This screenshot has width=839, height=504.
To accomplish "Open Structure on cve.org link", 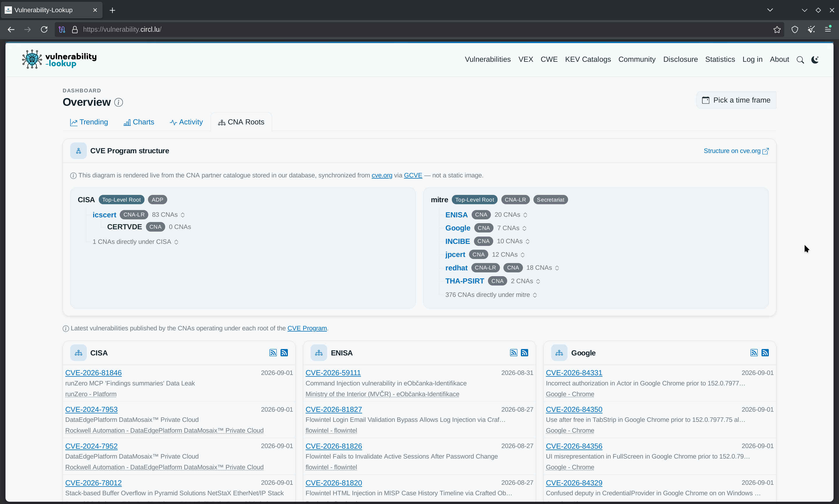I will coord(736,151).
